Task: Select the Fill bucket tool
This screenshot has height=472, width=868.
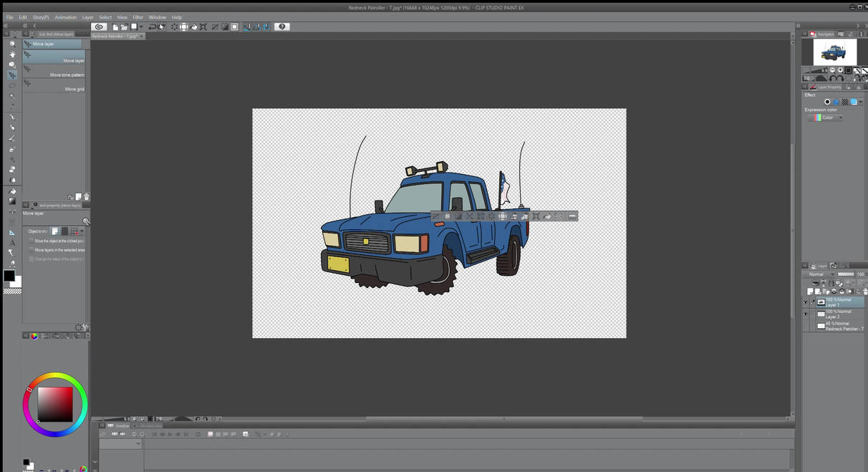Action: pos(12,191)
